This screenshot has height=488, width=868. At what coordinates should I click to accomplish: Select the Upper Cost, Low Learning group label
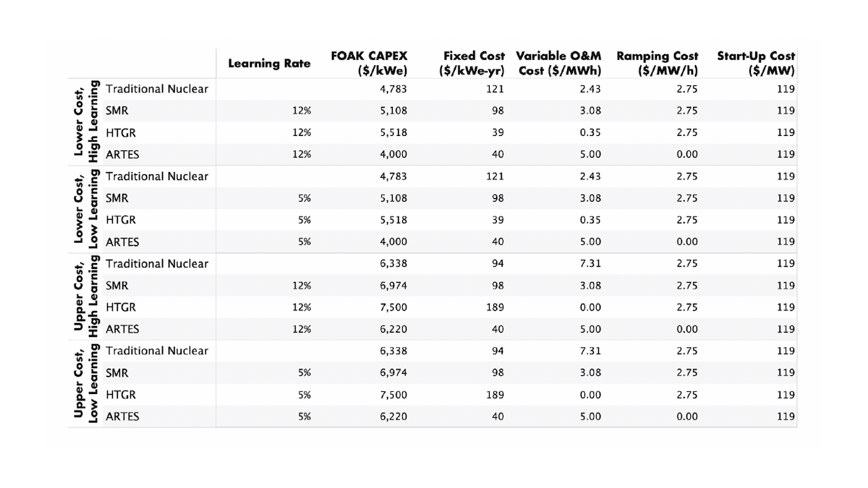(x=86, y=384)
